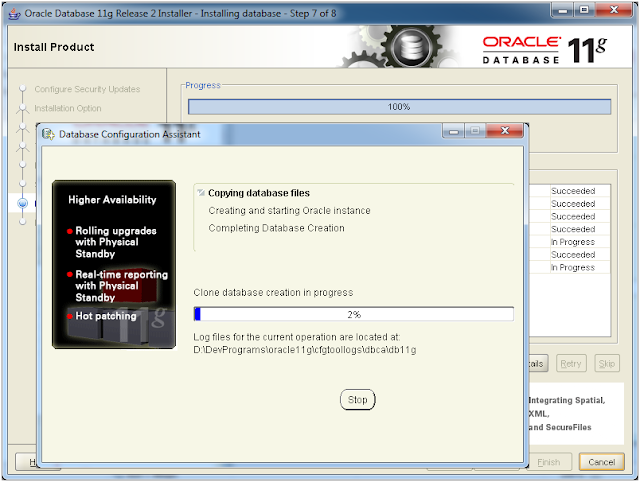Click the partially hidden Details button
Viewport: 640px width, 482px height.
point(538,363)
